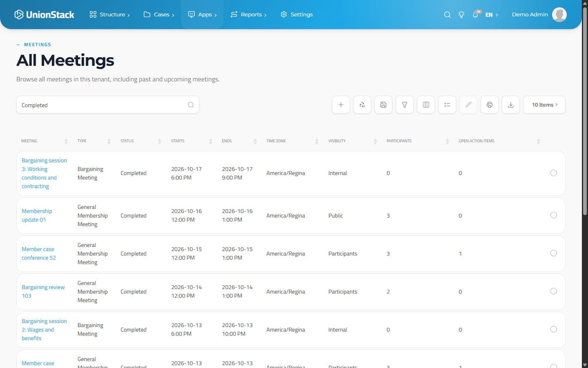Expand the Cases menu
Image resolution: width=588 pixels, height=368 pixels.
click(x=159, y=14)
